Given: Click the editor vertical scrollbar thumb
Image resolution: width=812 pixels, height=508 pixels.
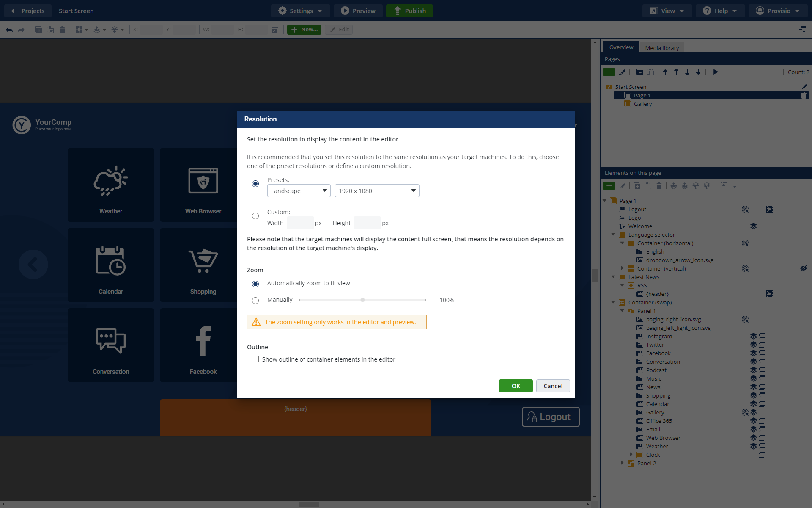Looking at the screenshot, I should (595, 275).
